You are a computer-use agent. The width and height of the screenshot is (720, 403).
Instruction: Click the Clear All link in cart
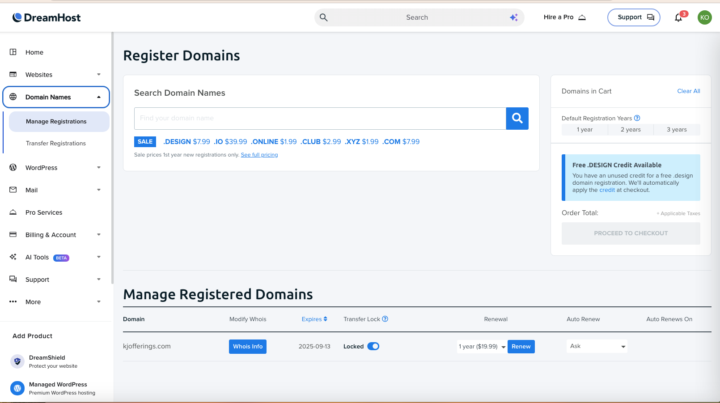click(x=688, y=91)
